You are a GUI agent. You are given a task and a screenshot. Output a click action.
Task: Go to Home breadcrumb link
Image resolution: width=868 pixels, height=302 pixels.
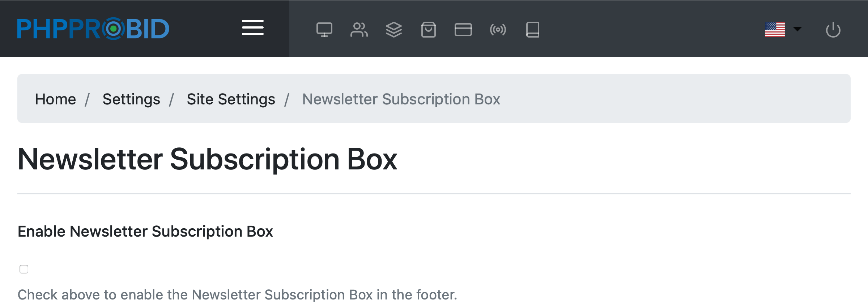pyautogui.click(x=55, y=99)
